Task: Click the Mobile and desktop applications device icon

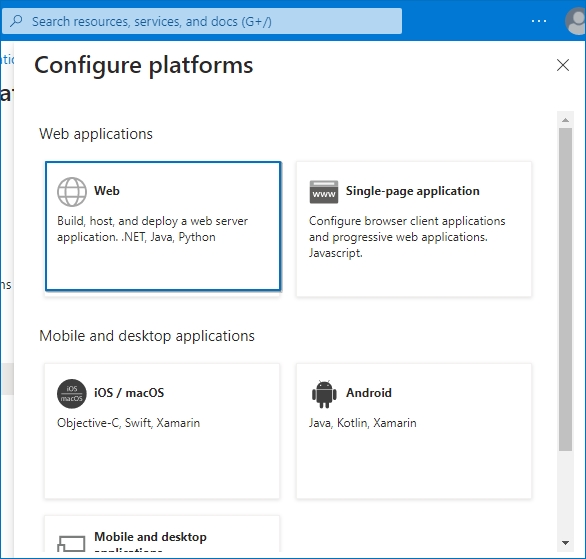Action: click(71, 544)
